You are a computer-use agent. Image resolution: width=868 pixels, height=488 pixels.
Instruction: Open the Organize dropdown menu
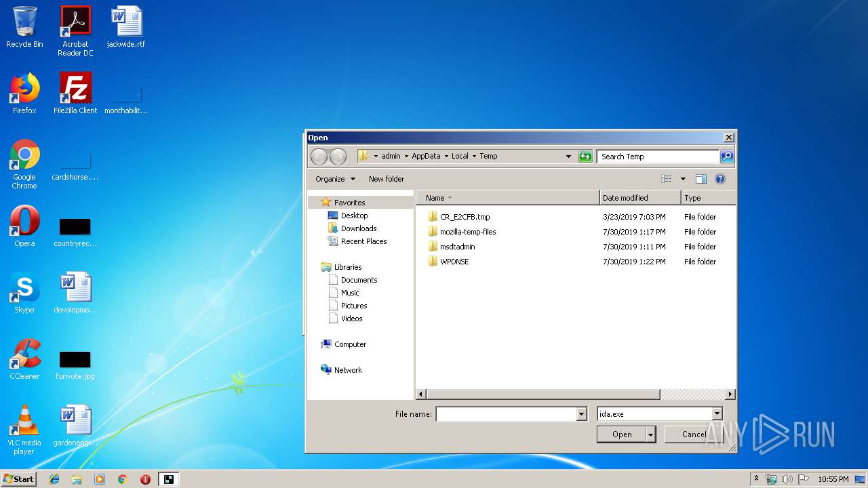coord(335,179)
